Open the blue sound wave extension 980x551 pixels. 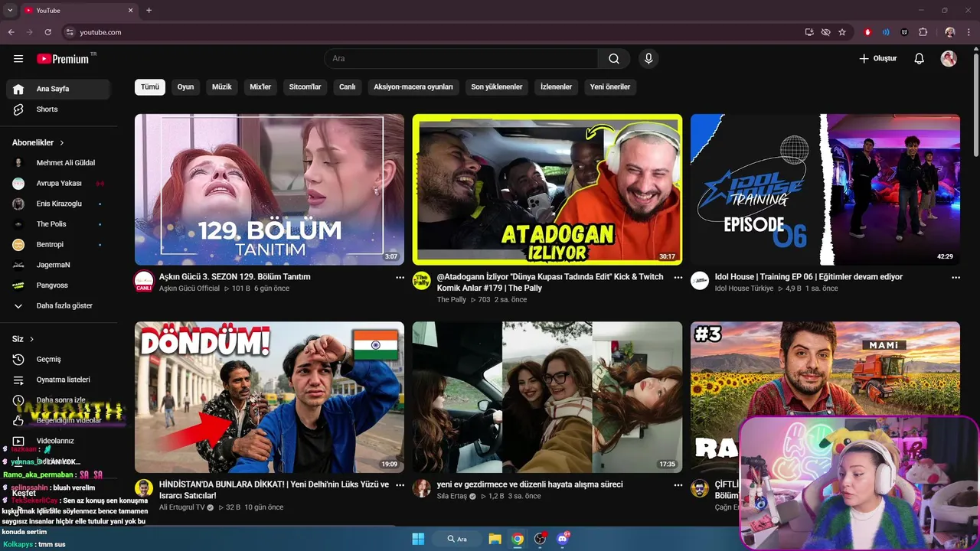[886, 32]
